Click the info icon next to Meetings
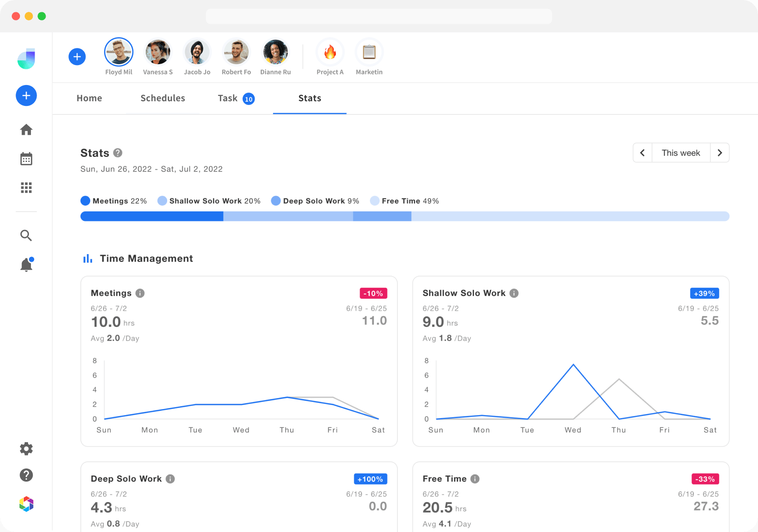Viewport: 758px width, 532px height. click(140, 293)
